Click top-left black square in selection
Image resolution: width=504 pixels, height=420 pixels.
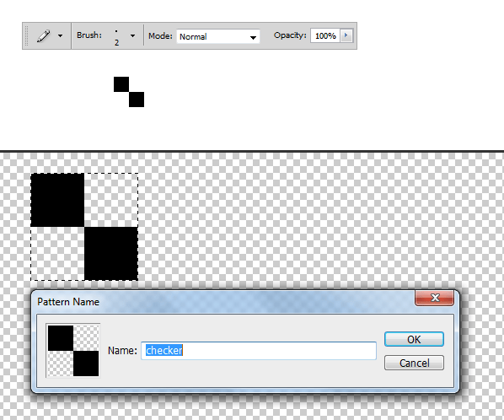tap(57, 200)
